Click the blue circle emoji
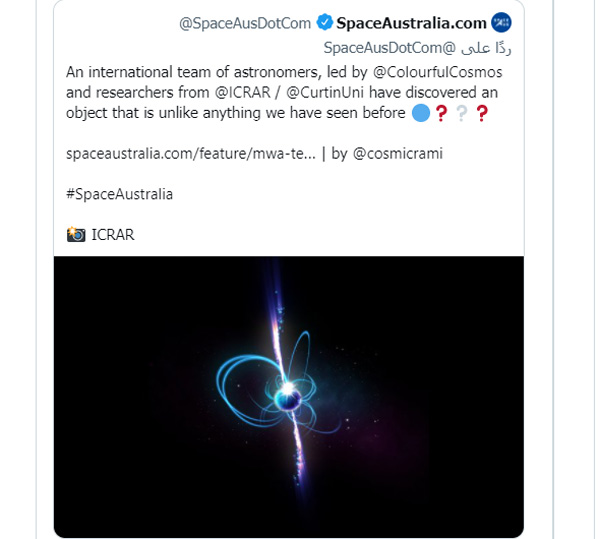 click(421, 114)
